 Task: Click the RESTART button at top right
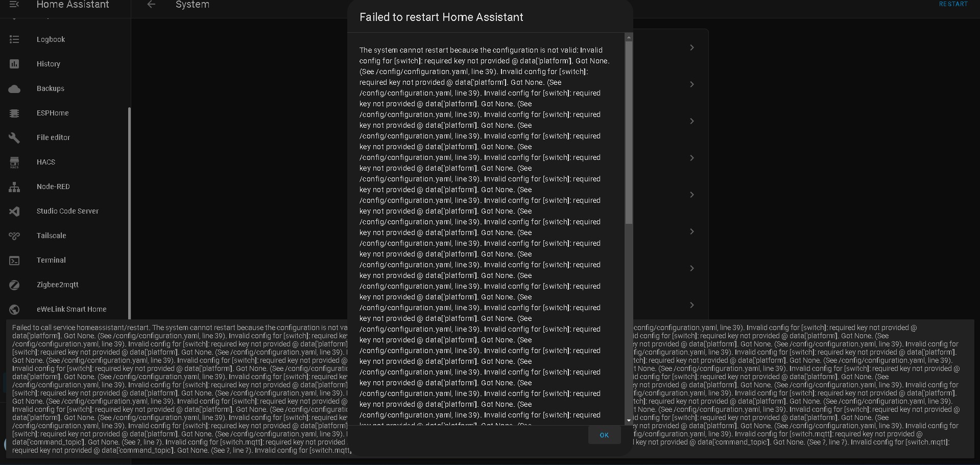[953, 4]
